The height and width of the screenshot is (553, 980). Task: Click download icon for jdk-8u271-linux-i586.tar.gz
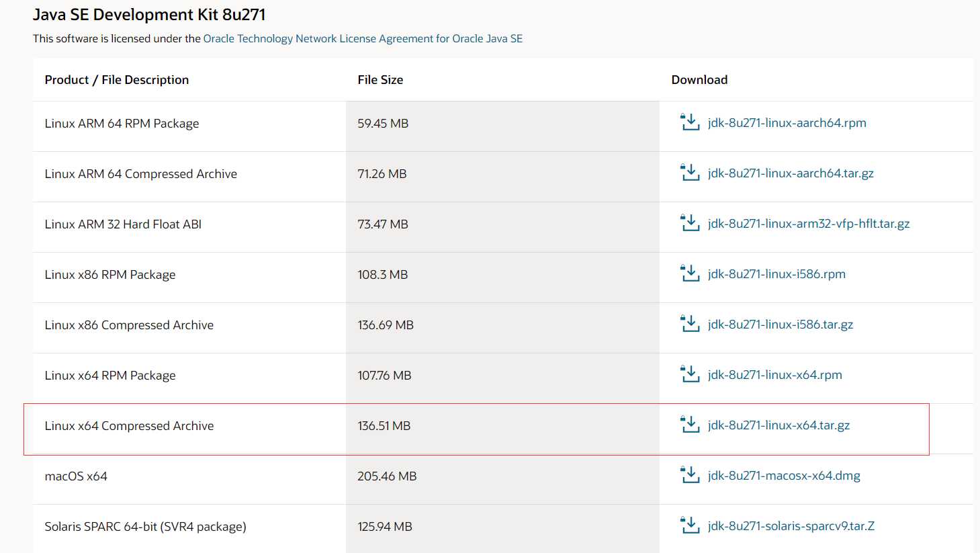690,324
